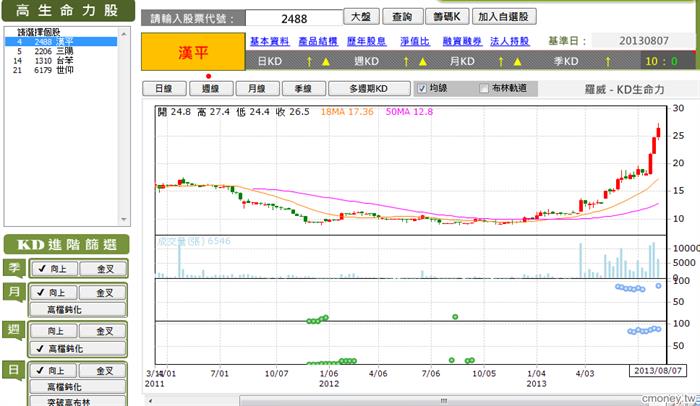Toggle 月 row 向上 filter
700x406 pixels.
pos(54,293)
